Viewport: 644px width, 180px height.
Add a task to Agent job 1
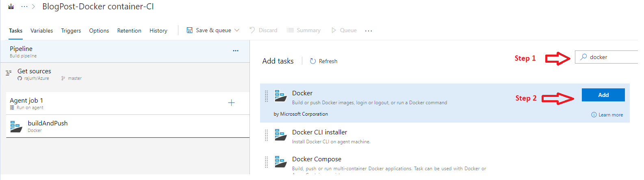tap(231, 103)
